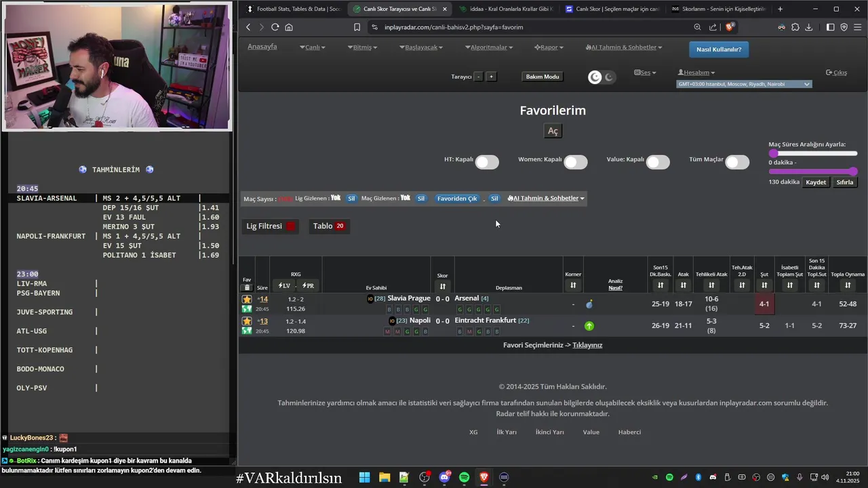This screenshot has width=868, height=488.
Task: Open Spotify from the taskbar
Action: pos(465,477)
